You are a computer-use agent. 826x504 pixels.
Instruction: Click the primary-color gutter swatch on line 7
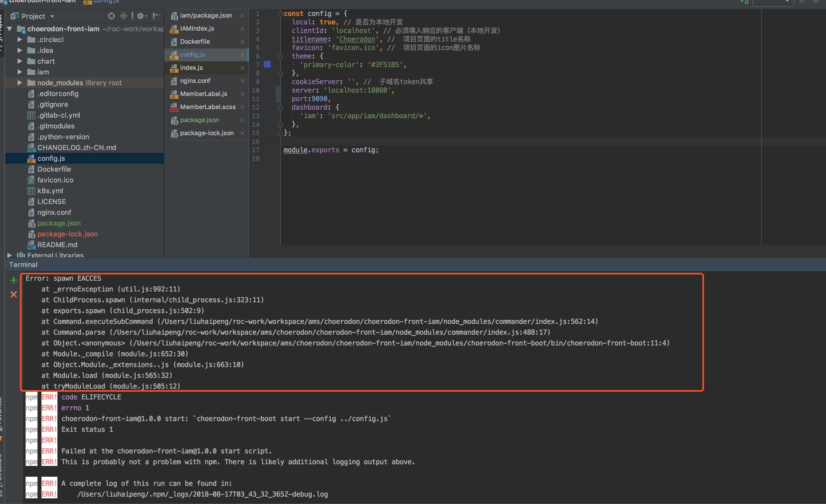point(267,64)
